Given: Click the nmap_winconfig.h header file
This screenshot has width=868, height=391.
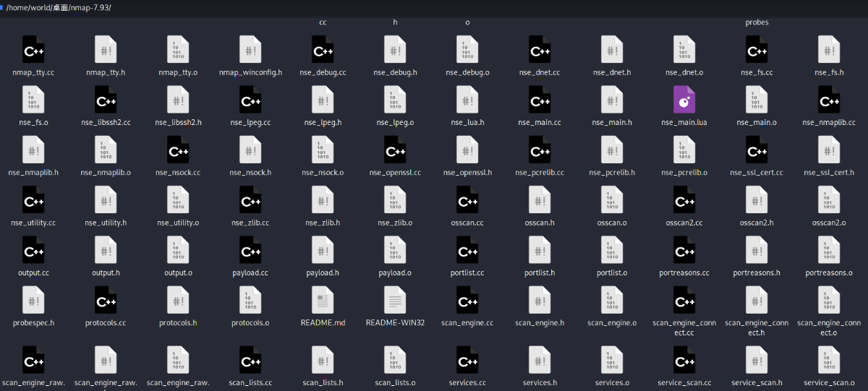Looking at the screenshot, I should [250, 49].
